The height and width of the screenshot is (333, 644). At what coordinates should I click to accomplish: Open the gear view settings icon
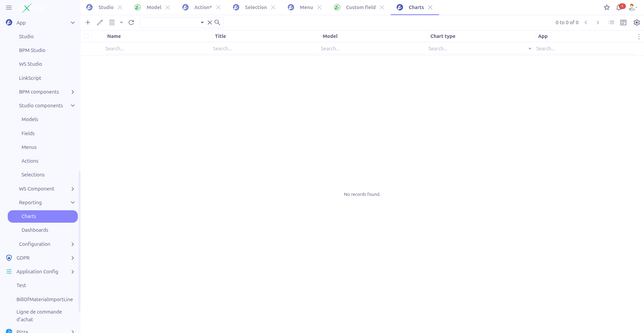point(637,22)
